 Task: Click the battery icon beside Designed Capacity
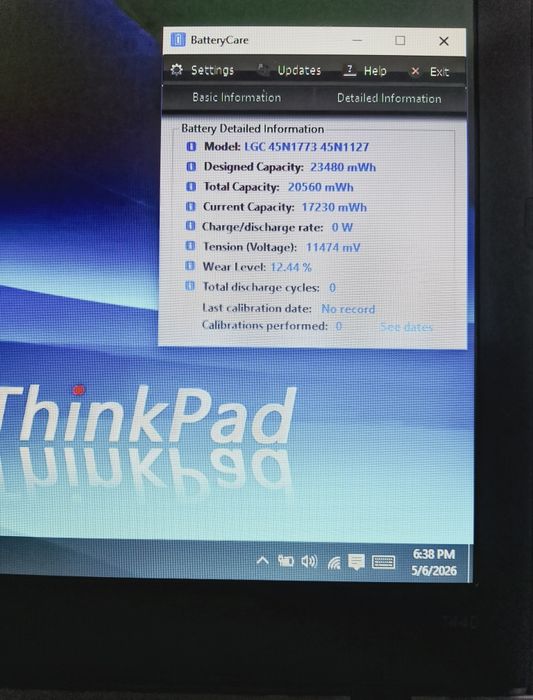point(191,167)
